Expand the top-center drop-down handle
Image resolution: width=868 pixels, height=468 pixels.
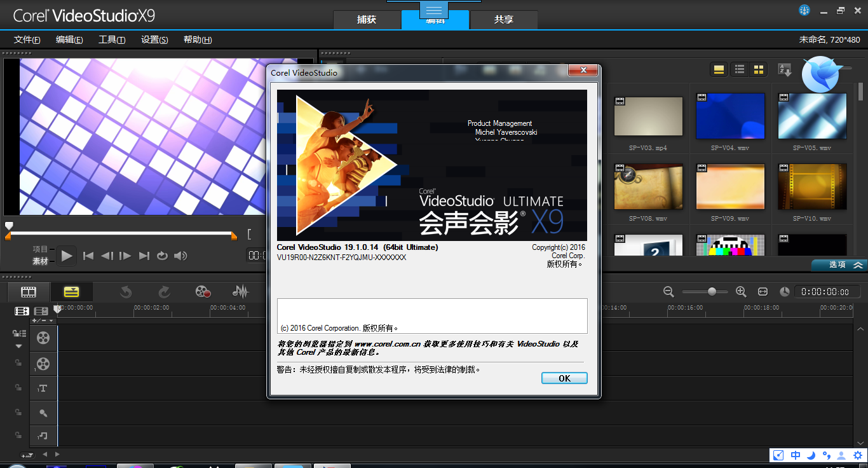click(x=434, y=10)
